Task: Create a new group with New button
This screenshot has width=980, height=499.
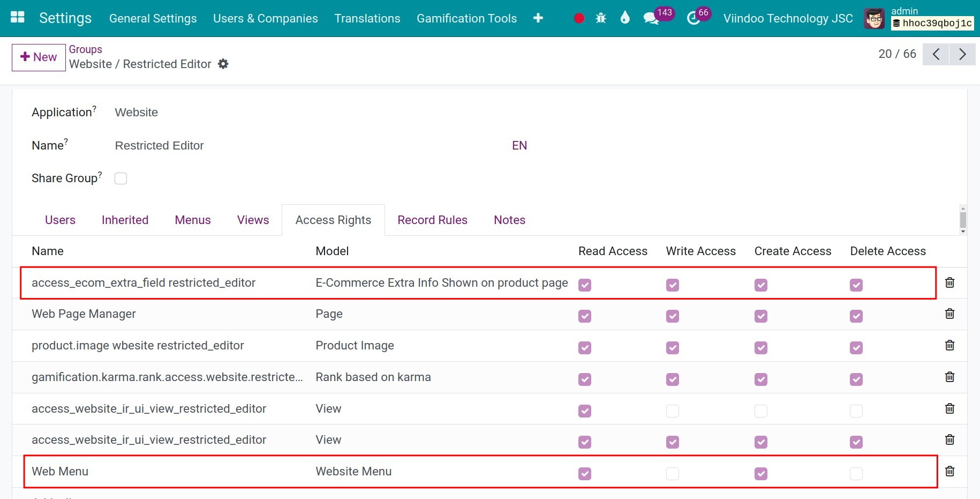Action: coord(39,57)
